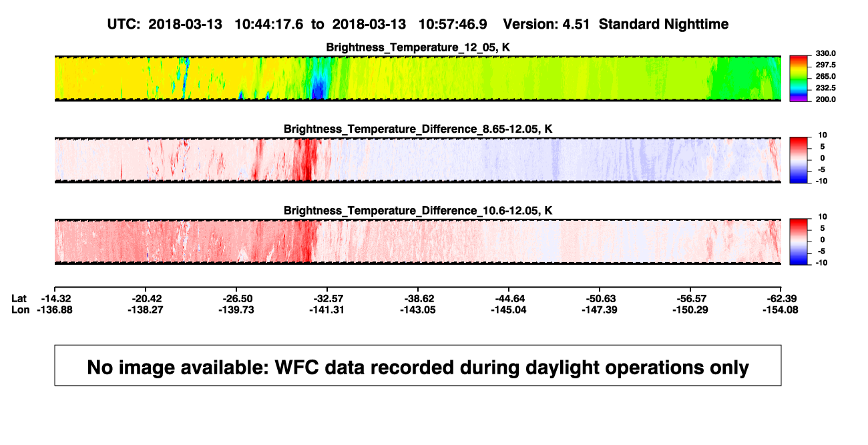The width and height of the screenshot is (868, 445).
Task: Click the longitude value -150.29
Action: tap(690, 310)
